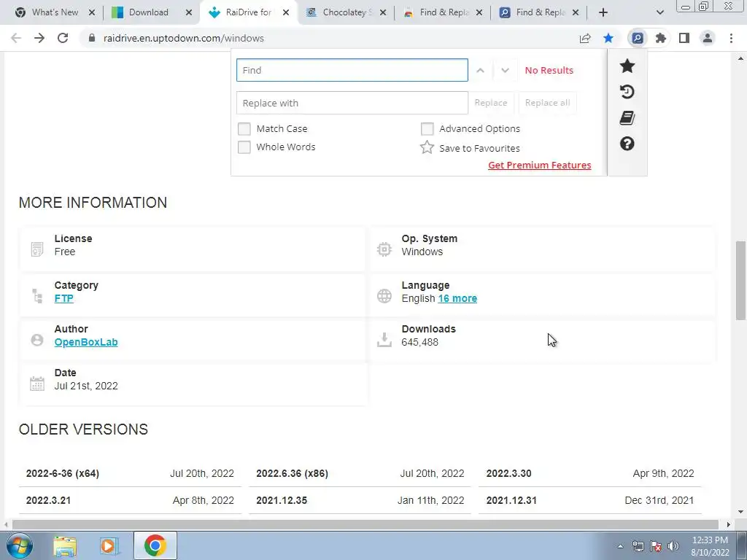Open the book guide icon in extension sidebar
747x560 pixels.
coord(627,118)
